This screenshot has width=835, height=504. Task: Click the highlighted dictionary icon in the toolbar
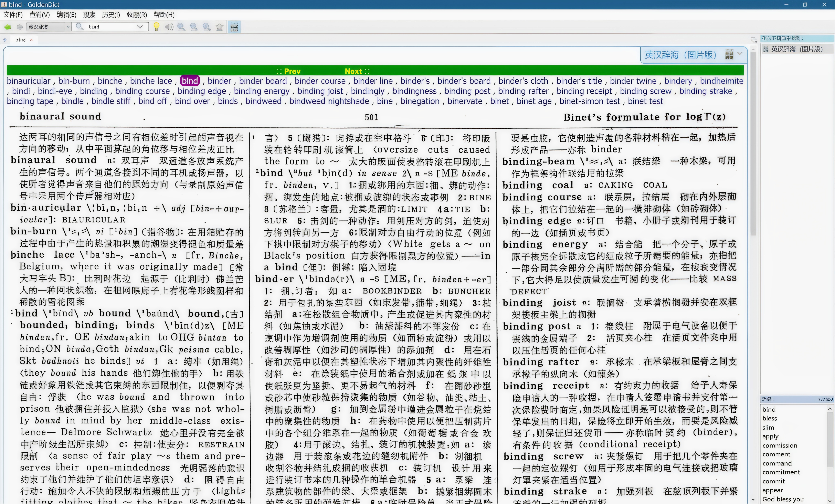click(234, 27)
